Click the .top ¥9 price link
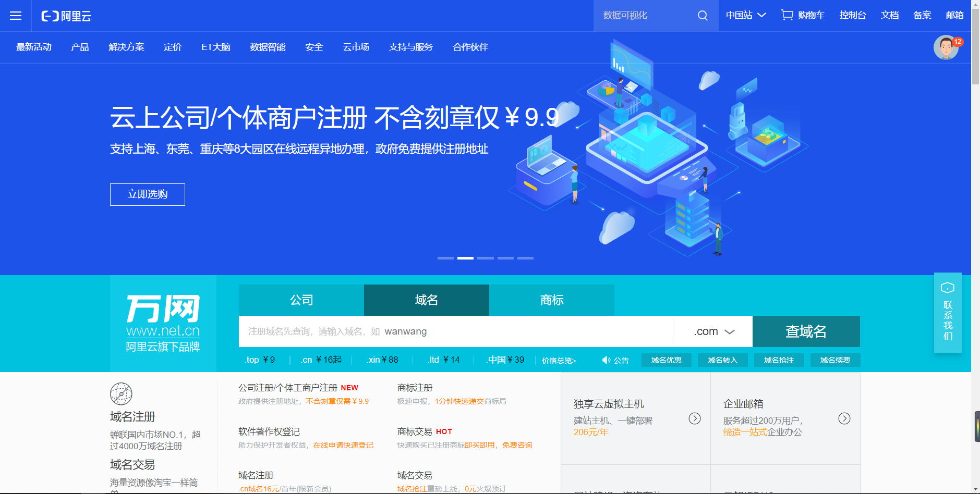The height and width of the screenshot is (494, 980). (260, 360)
